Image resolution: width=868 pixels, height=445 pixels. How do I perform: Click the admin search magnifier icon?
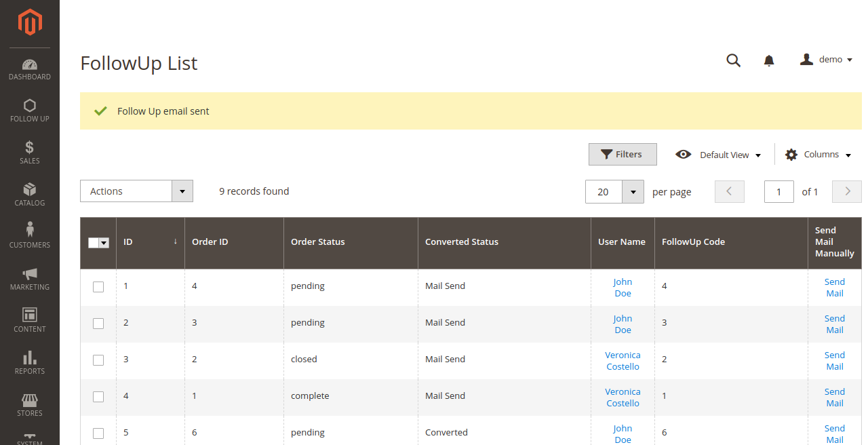pyautogui.click(x=733, y=60)
